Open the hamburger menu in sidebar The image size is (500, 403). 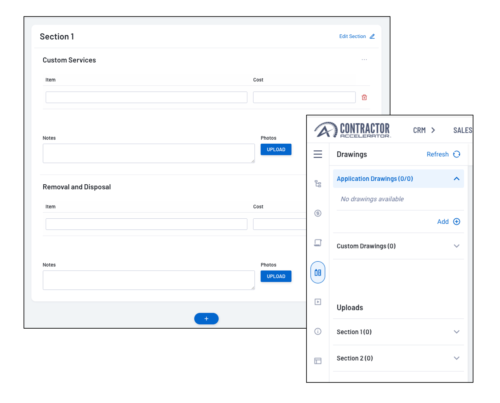[318, 154]
